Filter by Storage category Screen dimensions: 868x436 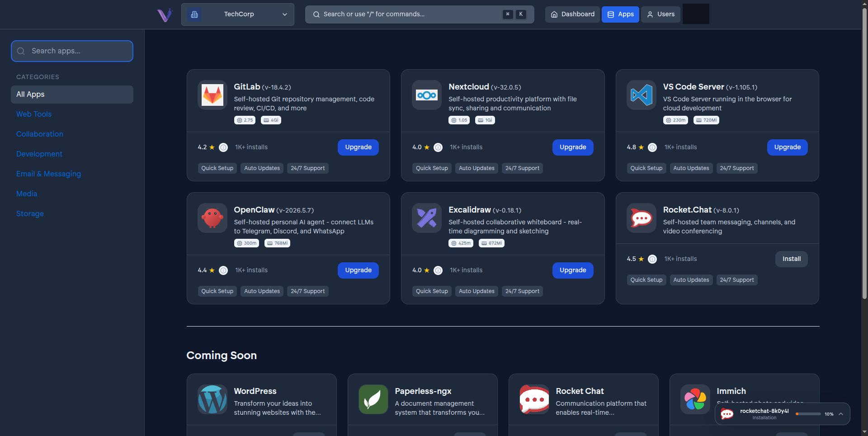click(30, 214)
